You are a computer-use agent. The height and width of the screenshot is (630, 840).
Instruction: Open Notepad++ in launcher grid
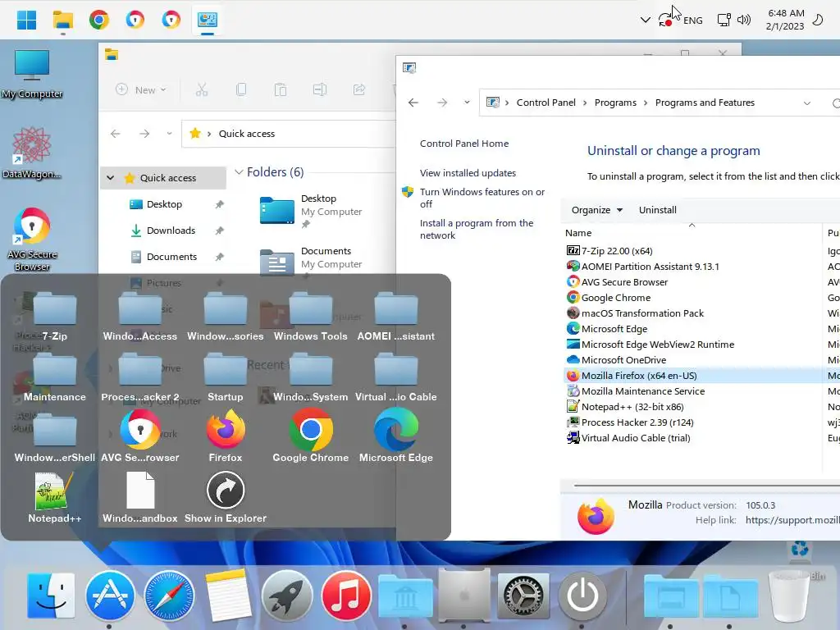click(x=55, y=497)
